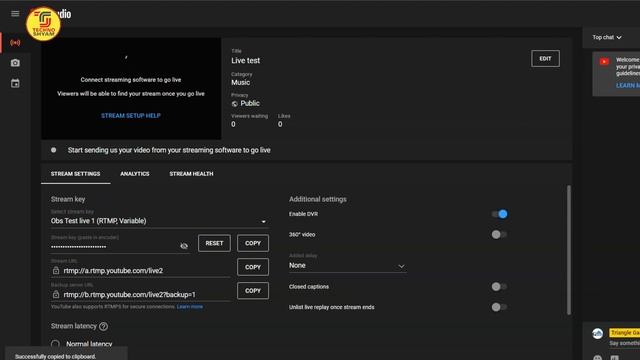Toggle the 360° video switch

pos(499,234)
